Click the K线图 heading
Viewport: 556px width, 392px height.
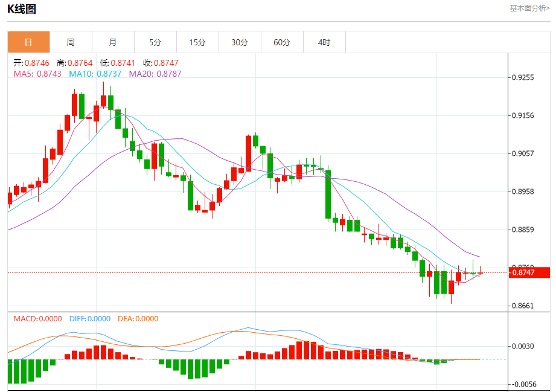pyautogui.click(x=22, y=9)
